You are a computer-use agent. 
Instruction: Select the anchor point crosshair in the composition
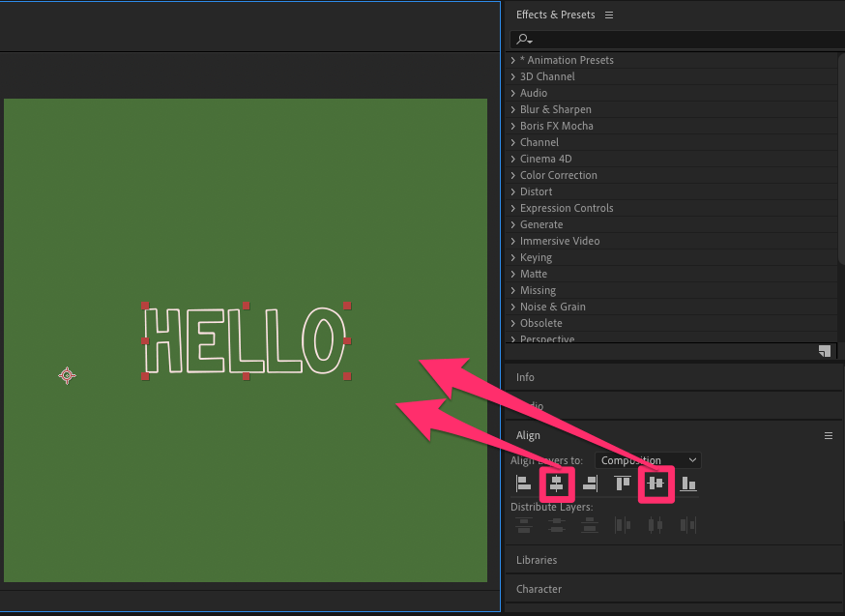[67, 375]
